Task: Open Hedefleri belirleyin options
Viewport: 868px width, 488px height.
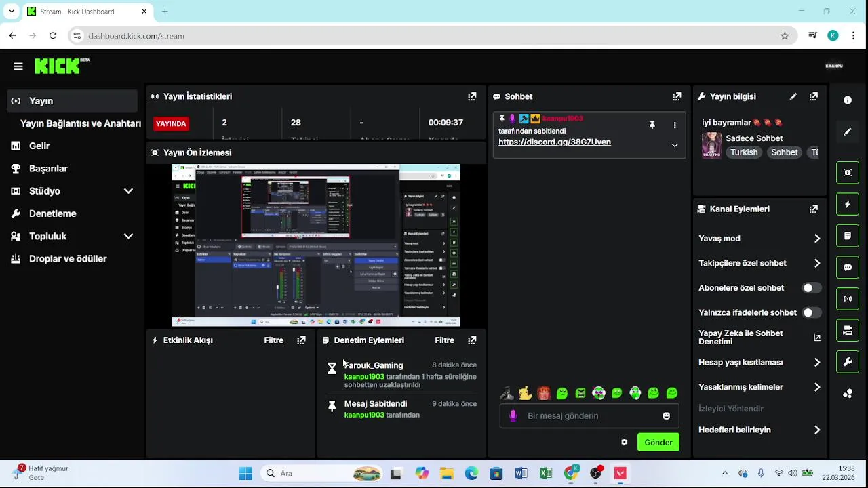Action: coord(817,430)
